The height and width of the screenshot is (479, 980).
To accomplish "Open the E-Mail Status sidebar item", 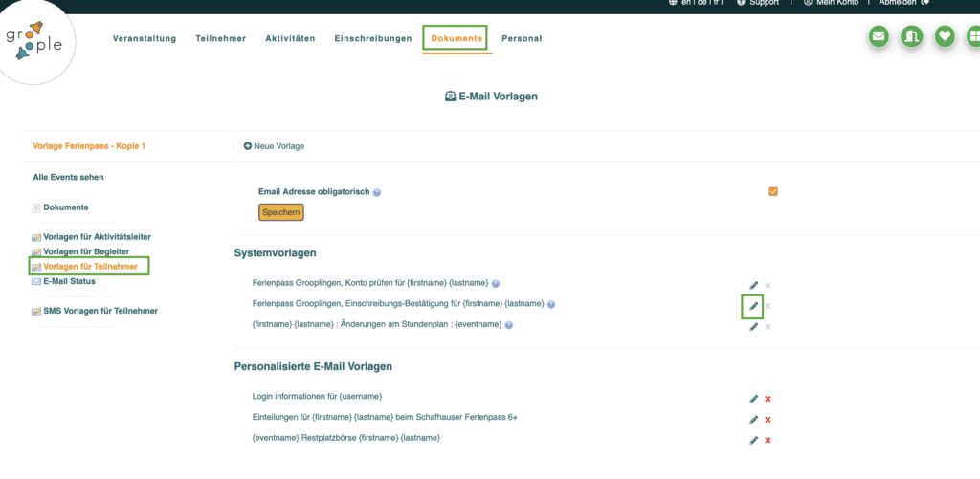I will (x=69, y=281).
